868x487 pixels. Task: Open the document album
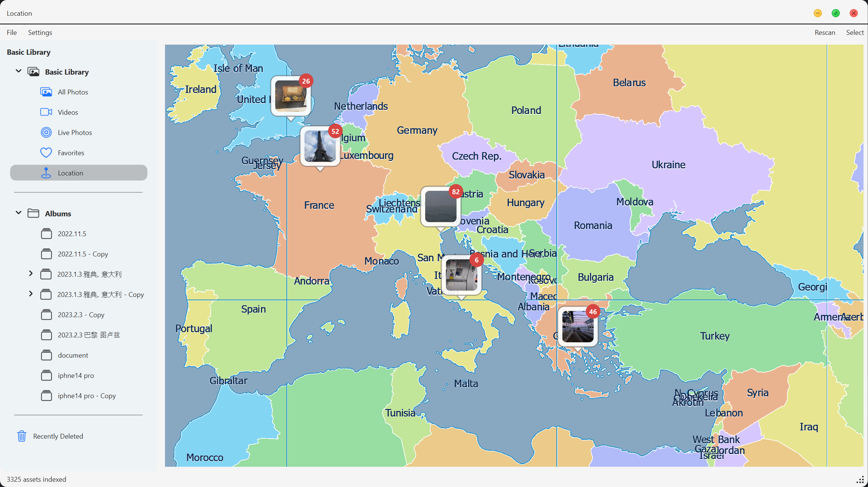coord(73,355)
